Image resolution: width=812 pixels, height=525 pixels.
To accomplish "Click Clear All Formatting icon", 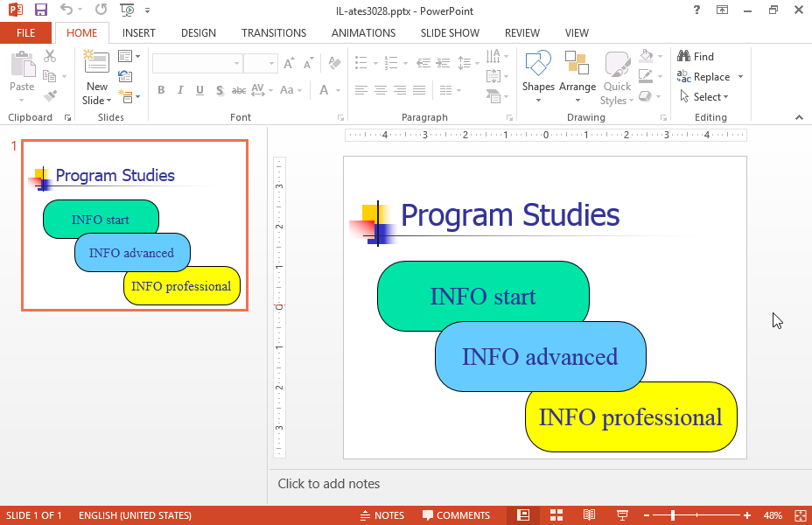I will point(334,63).
